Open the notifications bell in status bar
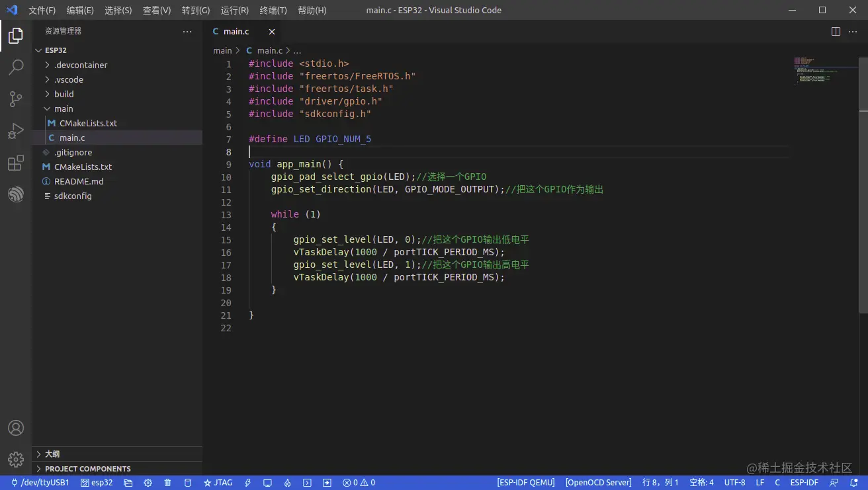 (853, 483)
